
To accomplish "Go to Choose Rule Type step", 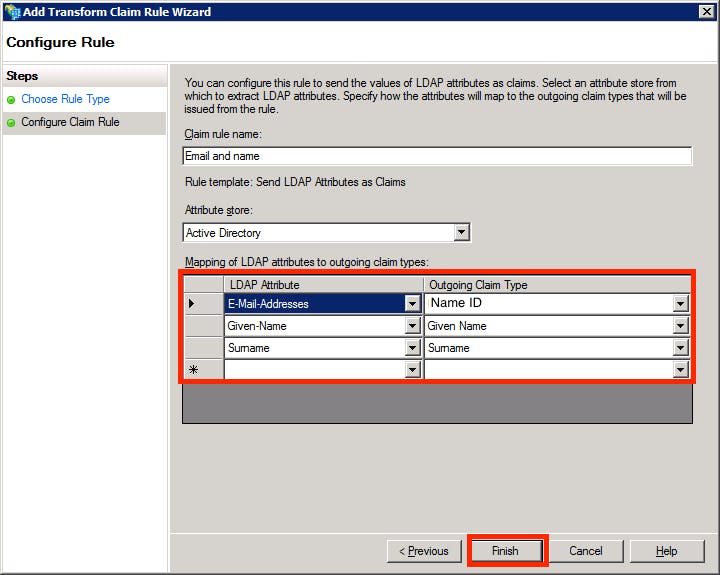I will point(65,99).
